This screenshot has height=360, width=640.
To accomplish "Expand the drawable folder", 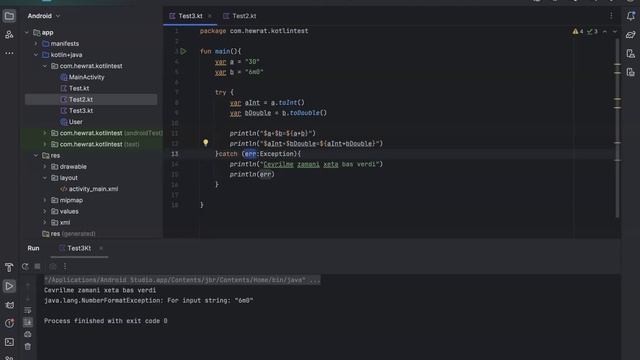I will point(45,167).
